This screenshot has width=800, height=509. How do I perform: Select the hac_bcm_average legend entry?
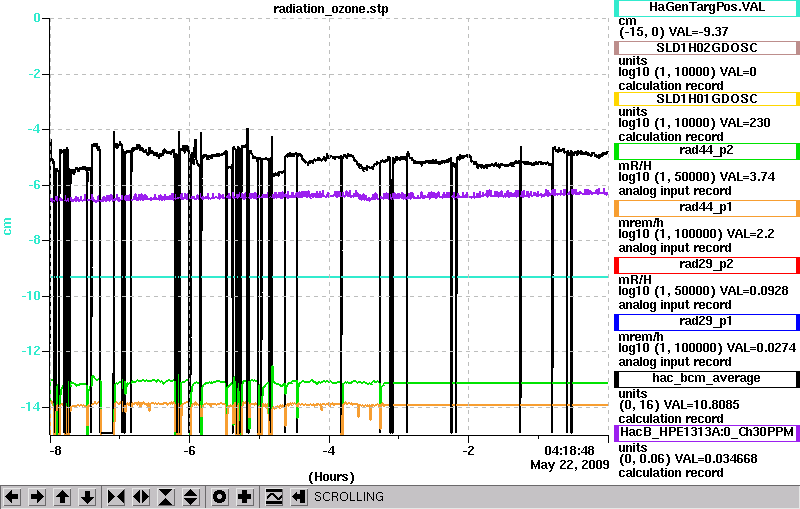[707, 379]
